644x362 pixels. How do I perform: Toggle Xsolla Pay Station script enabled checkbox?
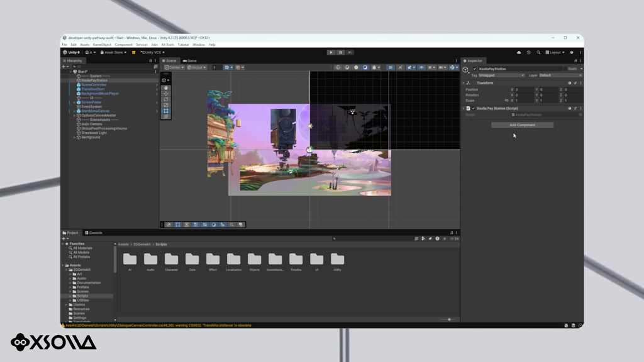click(x=473, y=108)
